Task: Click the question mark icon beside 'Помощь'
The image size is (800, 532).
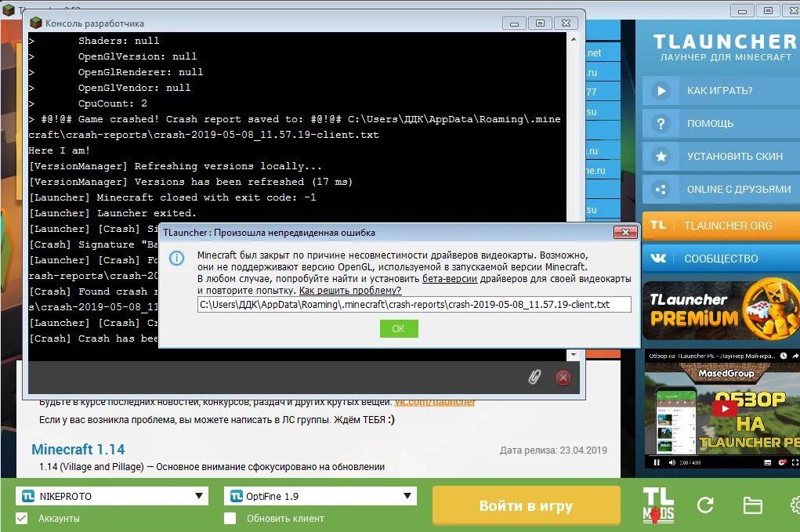Action: (x=661, y=124)
